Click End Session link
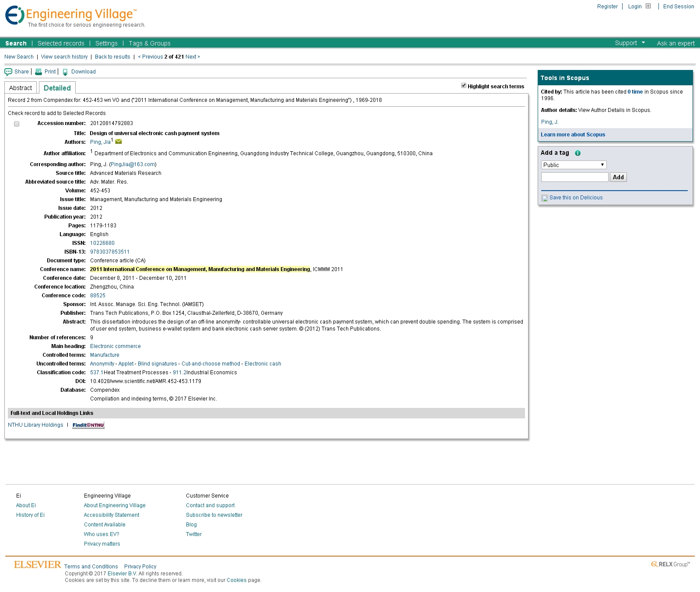The width and height of the screenshot is (700, 592). [679, 7]
